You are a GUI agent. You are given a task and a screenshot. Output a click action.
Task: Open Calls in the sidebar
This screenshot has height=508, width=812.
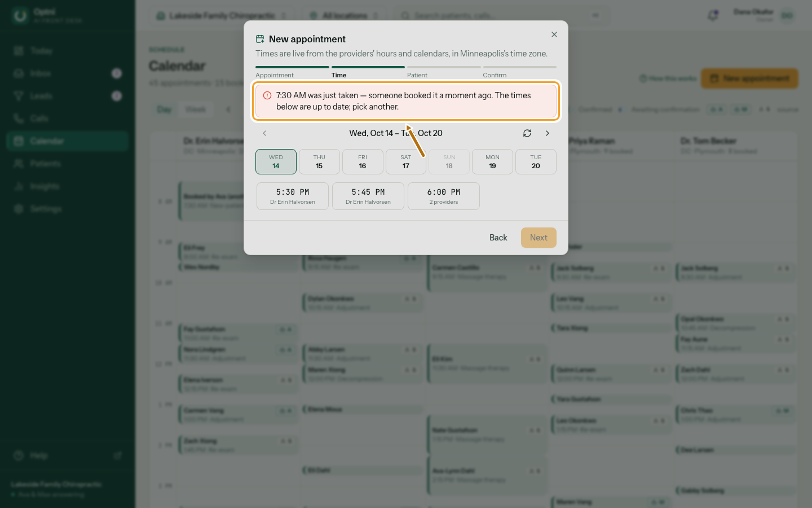(68, 119)
